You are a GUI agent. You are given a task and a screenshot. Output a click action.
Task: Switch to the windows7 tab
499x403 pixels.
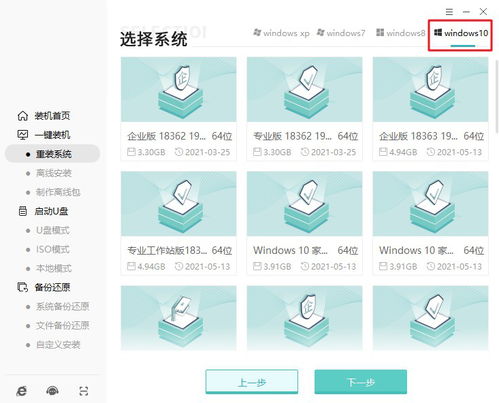pos(341,33)
